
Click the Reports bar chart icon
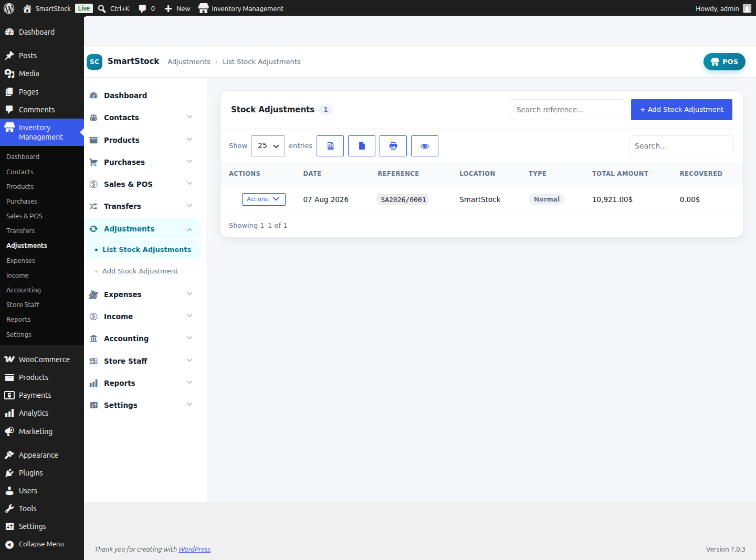tap(93, 383)
